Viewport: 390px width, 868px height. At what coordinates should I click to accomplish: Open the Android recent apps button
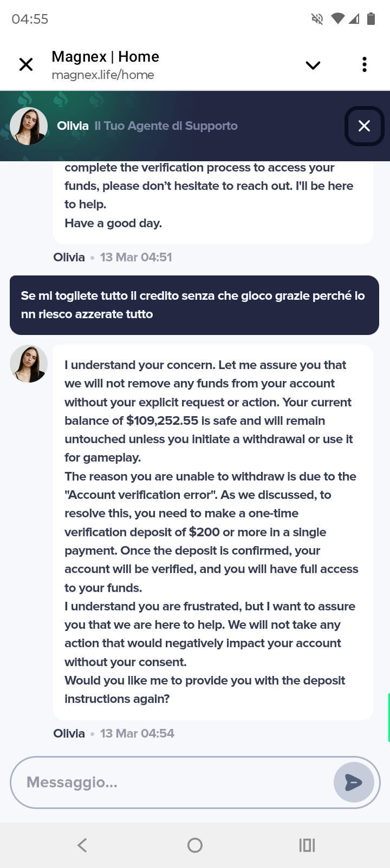(x=307, y=845)
